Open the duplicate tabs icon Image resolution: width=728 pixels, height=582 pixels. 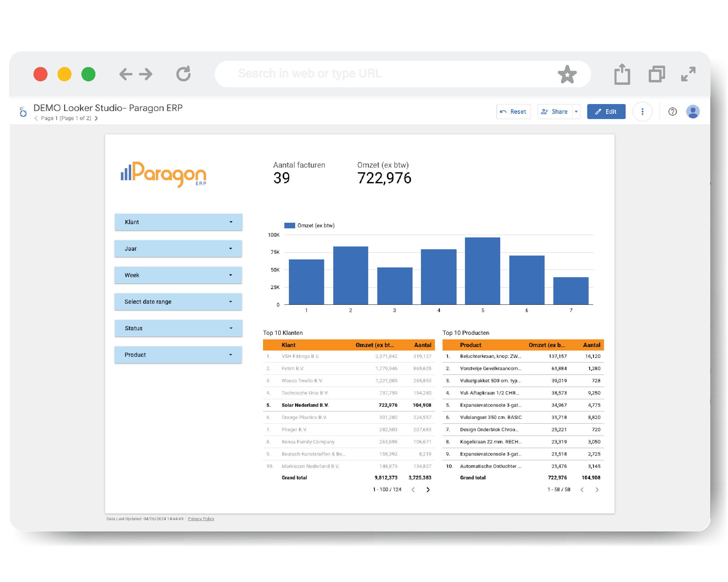click(x=657, y=74)
